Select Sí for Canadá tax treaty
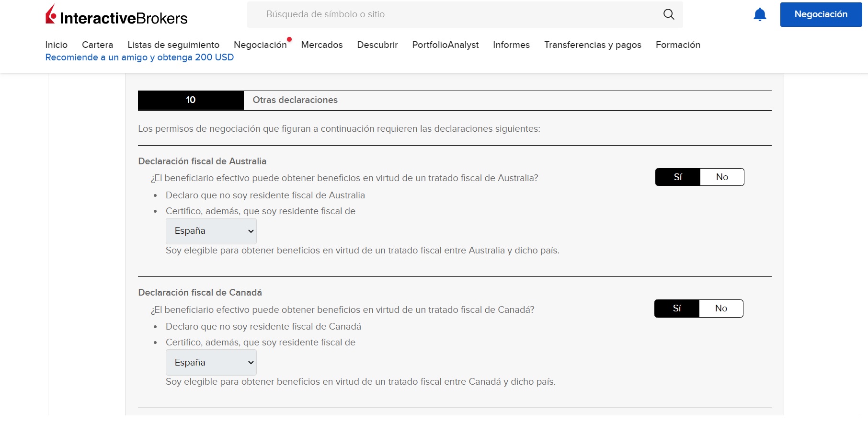Image resolution: width=868 pixels, height=435 pixels. [x=677, y=309]
